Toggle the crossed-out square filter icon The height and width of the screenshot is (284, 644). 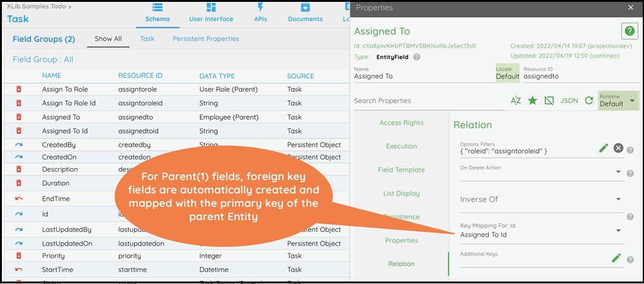pyautogui.click(x=548, y=100)
